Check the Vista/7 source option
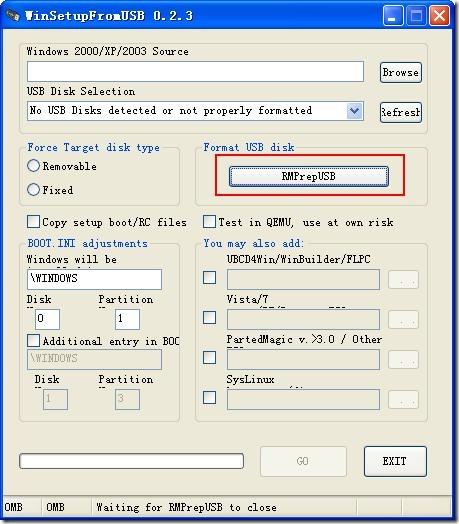 tap(210, 317)
